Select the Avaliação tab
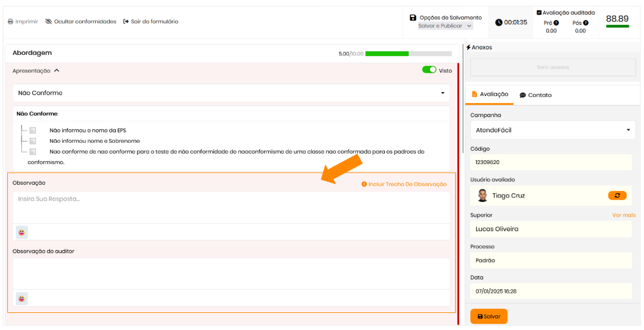This screenshot has width=644, height=330. 490,95
